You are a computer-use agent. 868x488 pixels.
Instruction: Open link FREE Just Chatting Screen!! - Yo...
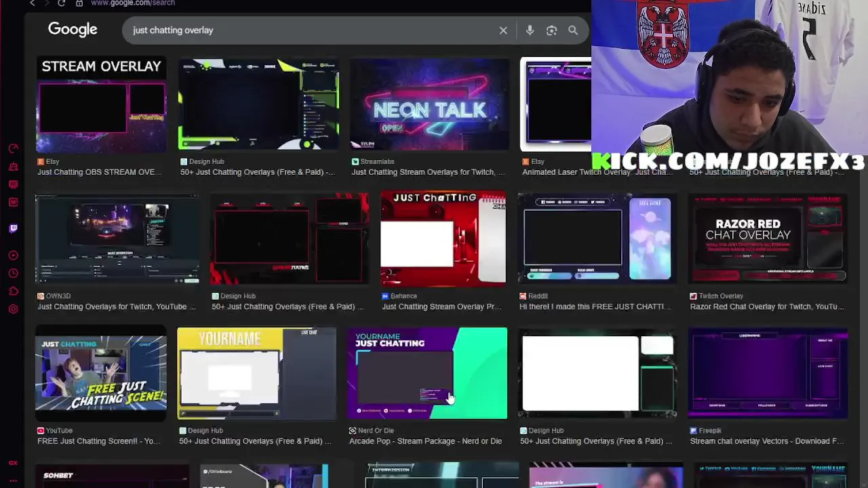pos(99,441)
